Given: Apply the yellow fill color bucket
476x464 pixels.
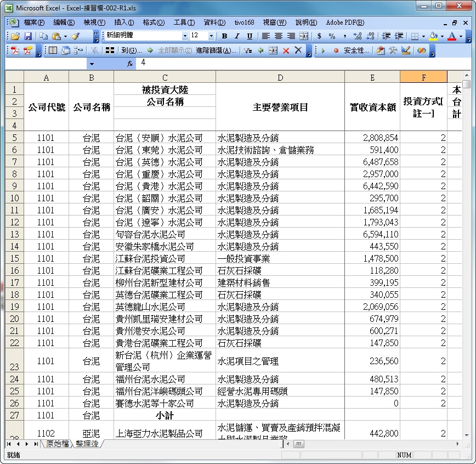Looking at the screenshot, I should coord(433,36).
